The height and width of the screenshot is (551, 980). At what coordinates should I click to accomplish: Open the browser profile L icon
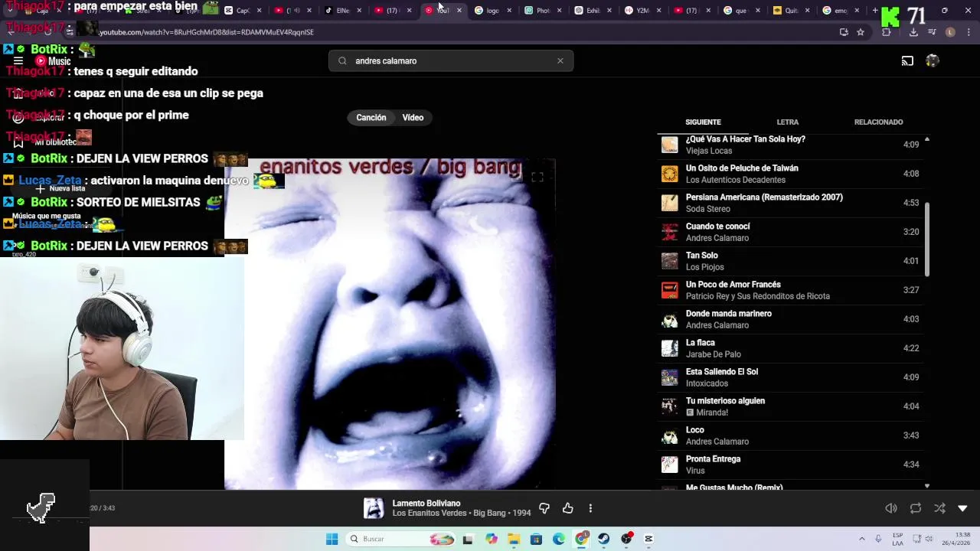click(950, 32)
